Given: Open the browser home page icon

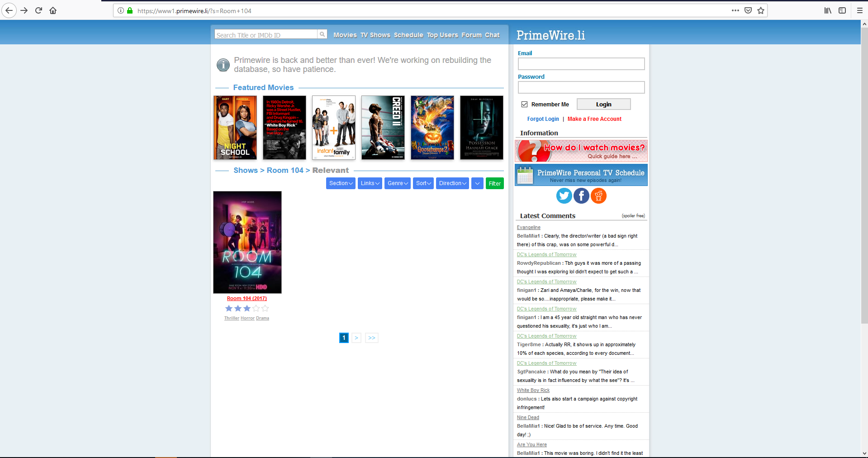Looking at the screenshot, I should tap(53, 10).
